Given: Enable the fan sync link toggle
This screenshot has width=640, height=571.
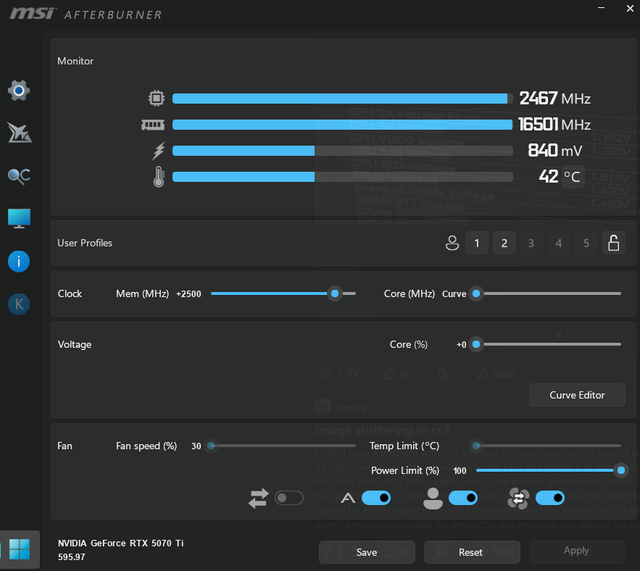Looking at the screenshot, I should [x=288, y=498].
